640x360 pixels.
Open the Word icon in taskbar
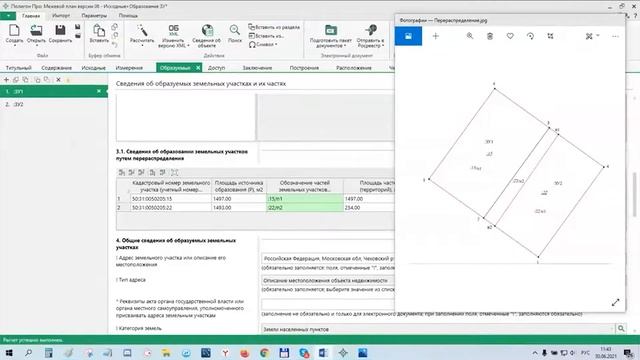tap(323, 353)
